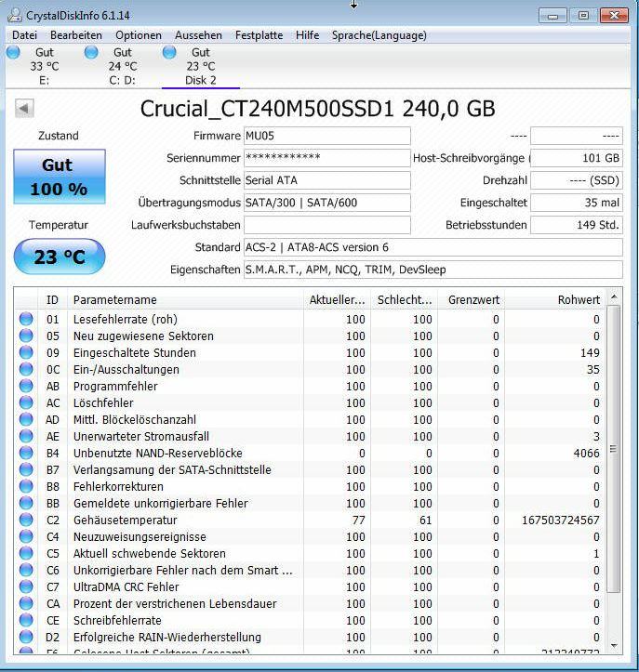Image resolution: width=639 pixels, height=672 pixels.
Task: Click the SMART list vertical scrollbar thumb
Action: point(614,449)
